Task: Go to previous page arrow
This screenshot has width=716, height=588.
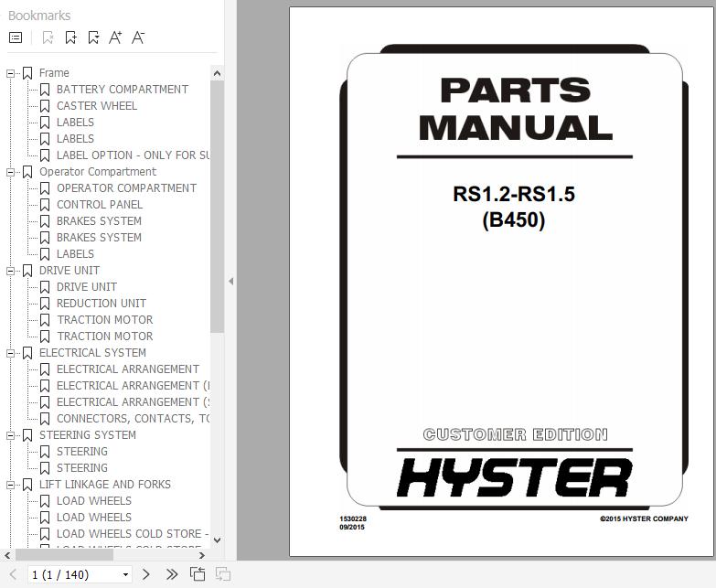Action: click(x=13, y=574)
